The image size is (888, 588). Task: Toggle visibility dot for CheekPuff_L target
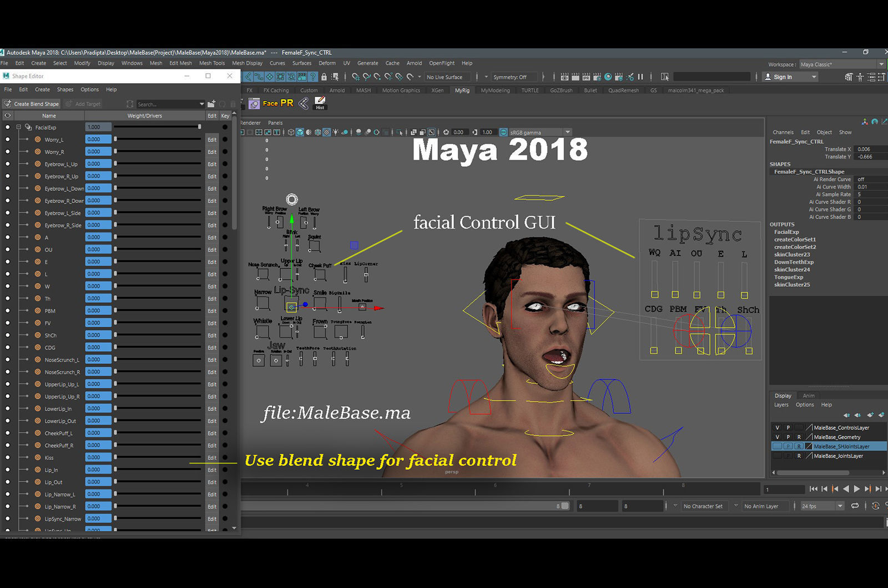click(7, 433)
